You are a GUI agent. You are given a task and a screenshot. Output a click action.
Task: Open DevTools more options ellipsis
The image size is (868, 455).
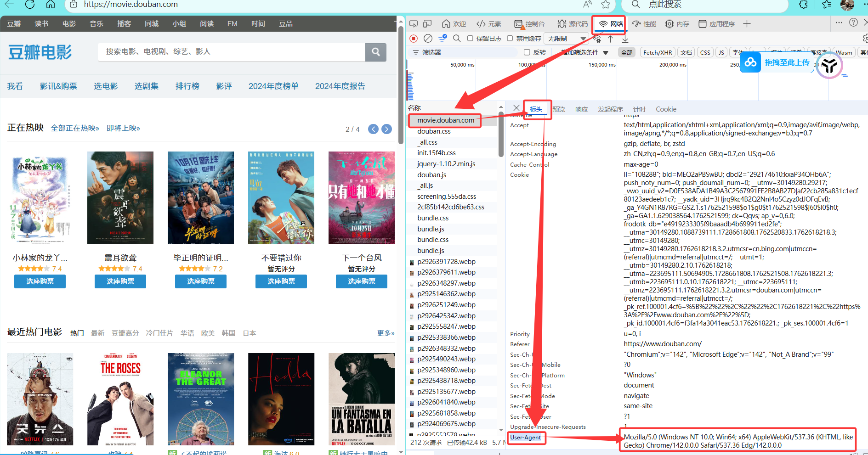point(839,22)
